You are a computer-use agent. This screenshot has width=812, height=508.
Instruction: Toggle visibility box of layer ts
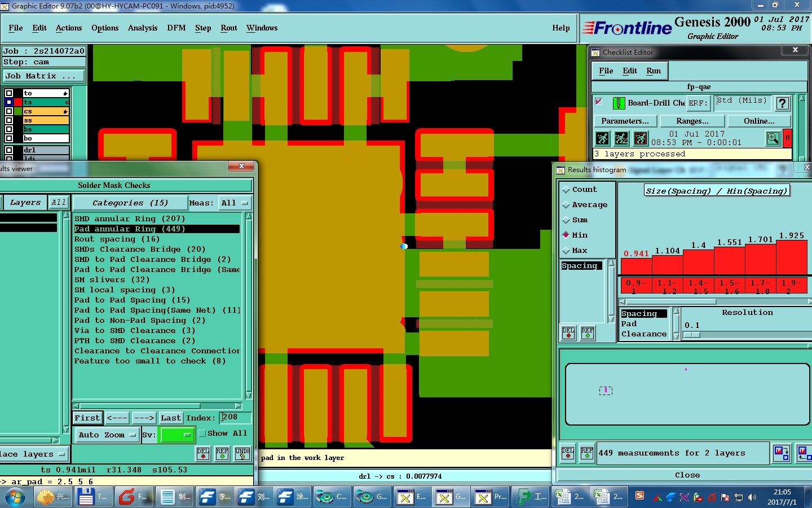[8, 102]
